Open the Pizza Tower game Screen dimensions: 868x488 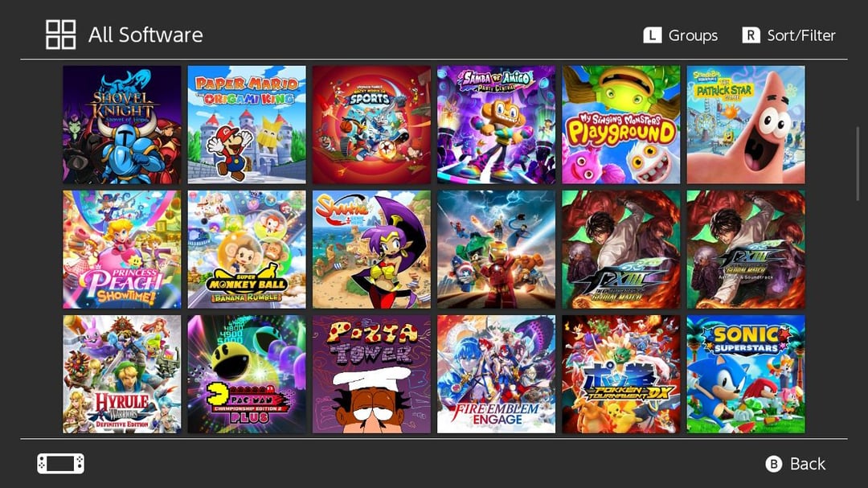[371, 375]
